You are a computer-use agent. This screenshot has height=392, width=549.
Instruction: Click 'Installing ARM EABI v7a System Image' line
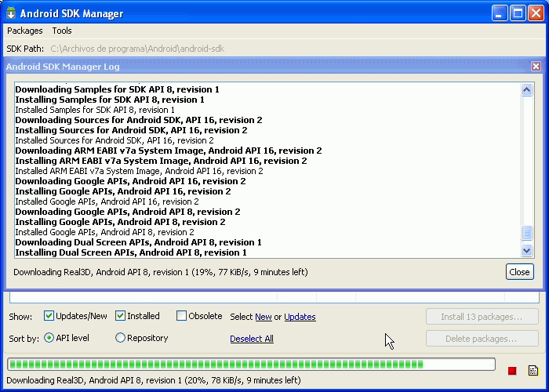(x=161, y=161)
